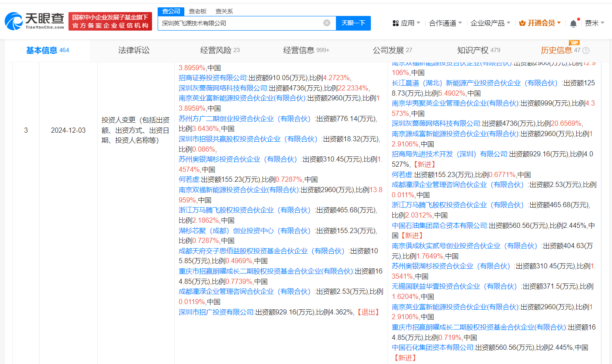Click into the company name search field
Viewport: 612px width, 364px height.
(239, 23)
